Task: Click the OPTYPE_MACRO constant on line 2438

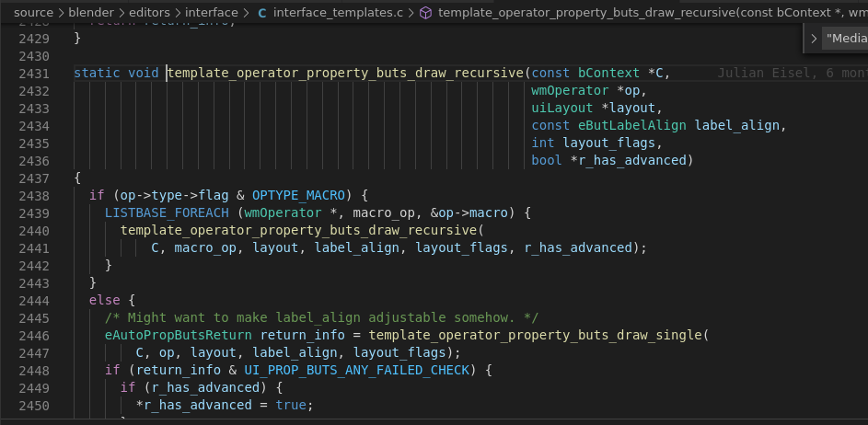Action: click(298, 195)
